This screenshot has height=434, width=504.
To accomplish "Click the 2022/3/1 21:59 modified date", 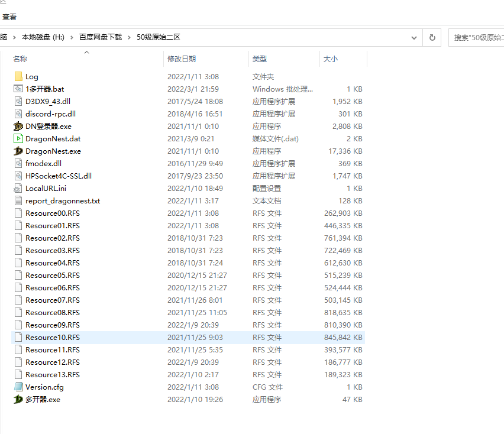I will coord(193,89).
